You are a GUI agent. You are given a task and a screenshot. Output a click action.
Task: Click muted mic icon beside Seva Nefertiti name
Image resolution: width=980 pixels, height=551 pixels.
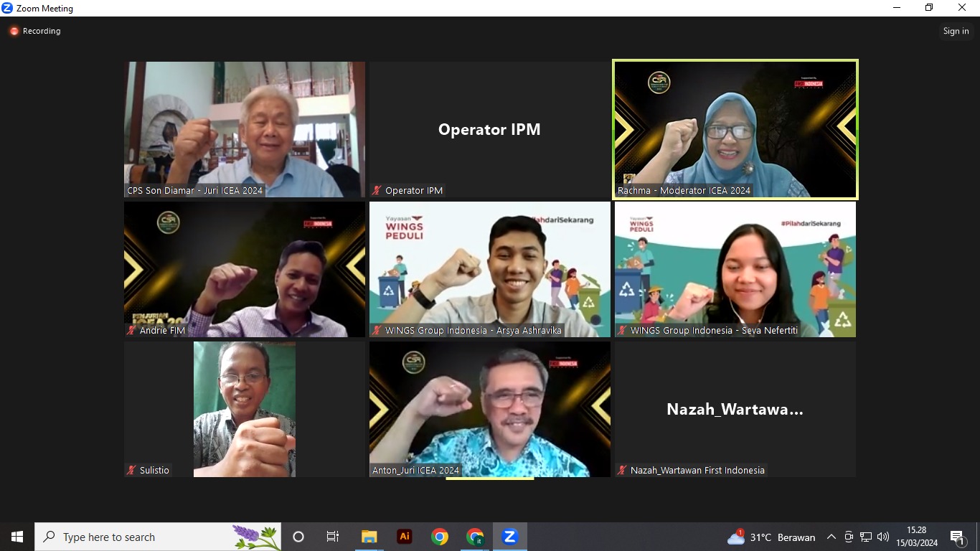click(x=622, y=331)
